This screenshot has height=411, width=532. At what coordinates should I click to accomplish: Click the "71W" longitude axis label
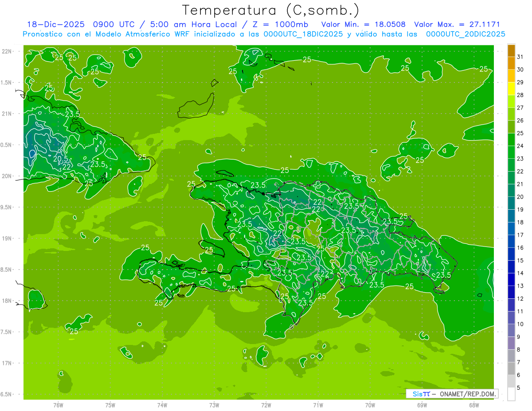point(318,405)
